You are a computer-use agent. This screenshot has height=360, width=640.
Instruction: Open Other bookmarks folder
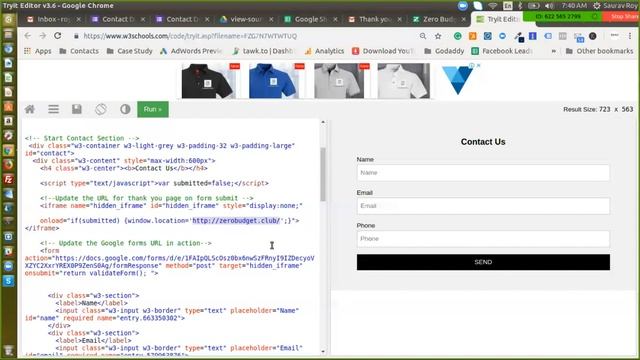pyautogui.click(x=600, y=51)
